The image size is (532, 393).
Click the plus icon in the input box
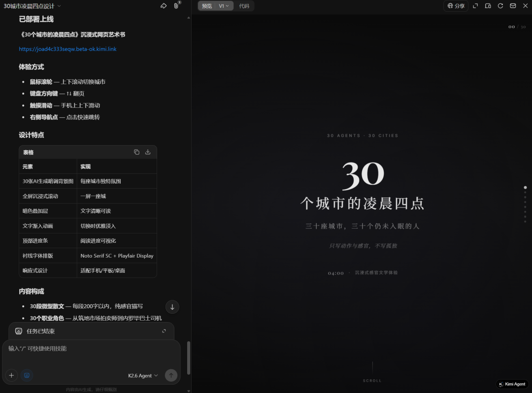[x=11, y=375]
